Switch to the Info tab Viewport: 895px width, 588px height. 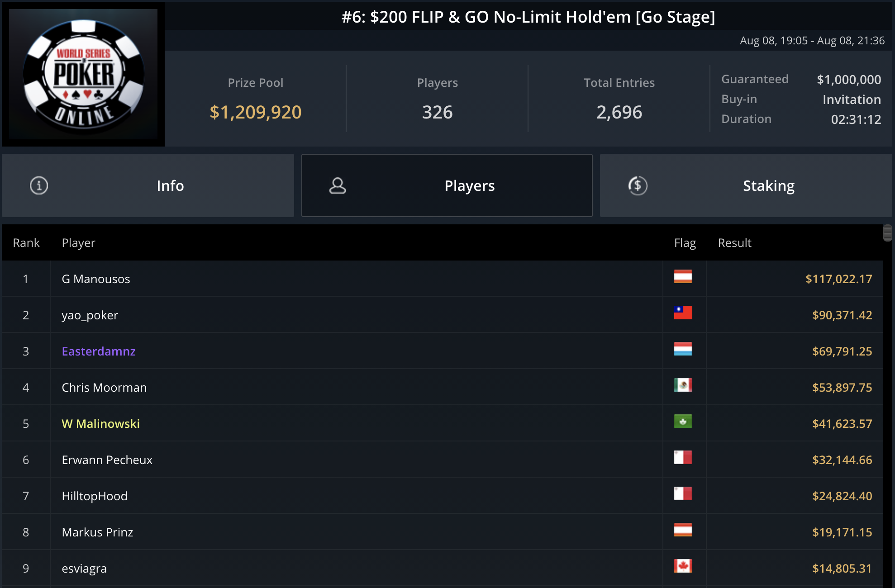click(148, 185)
